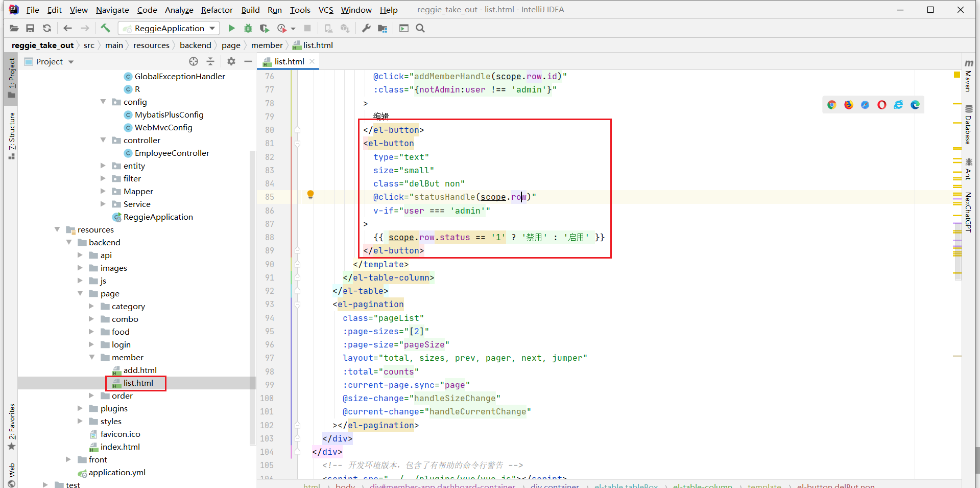Click el-table-column in the bottom breadcrumb
This screenshot has width=980, height=488.
(x=702, y=485)
